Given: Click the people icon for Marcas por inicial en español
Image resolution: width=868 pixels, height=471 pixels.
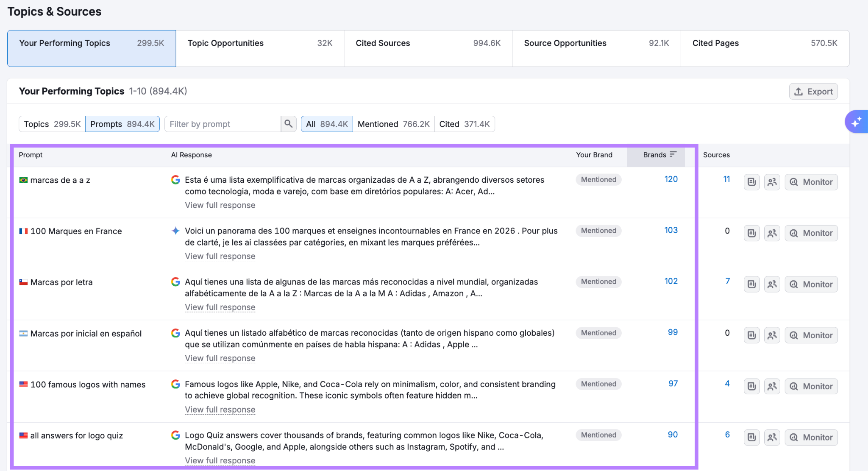Looking at the screenshot, I should [772, 335].
